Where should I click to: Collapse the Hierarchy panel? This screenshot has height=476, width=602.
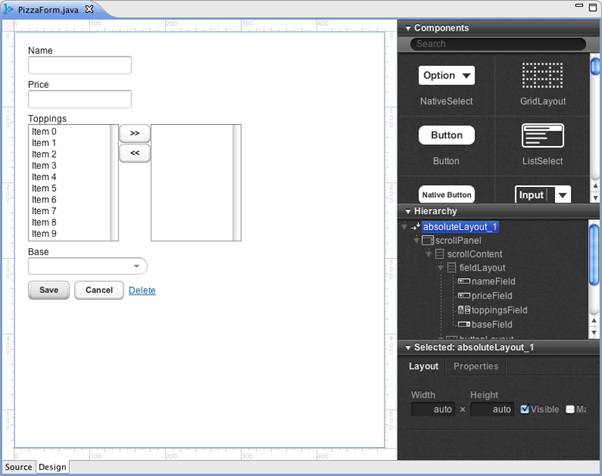(408, 211)
